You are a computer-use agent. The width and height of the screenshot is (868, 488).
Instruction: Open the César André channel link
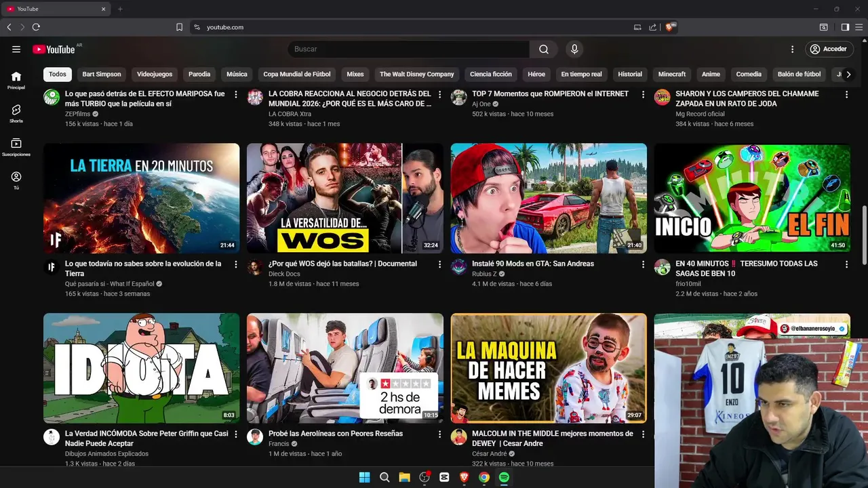pos(490,453)
